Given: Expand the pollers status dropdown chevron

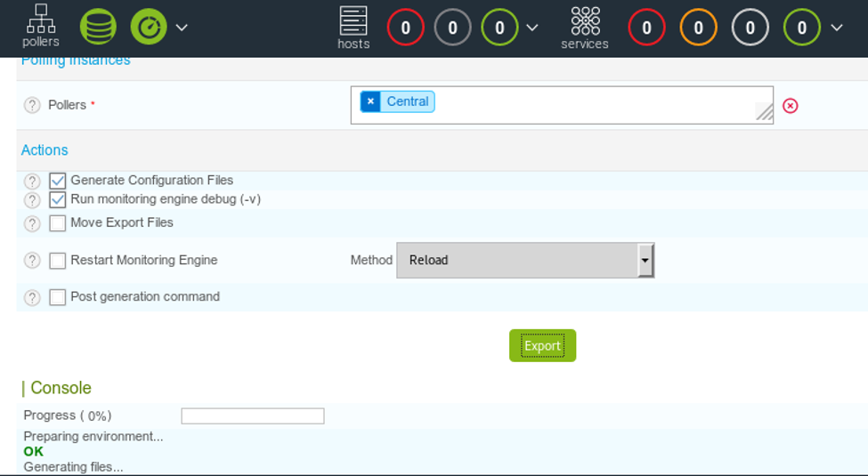Looking at the screenshot, I should pos(182,28).
